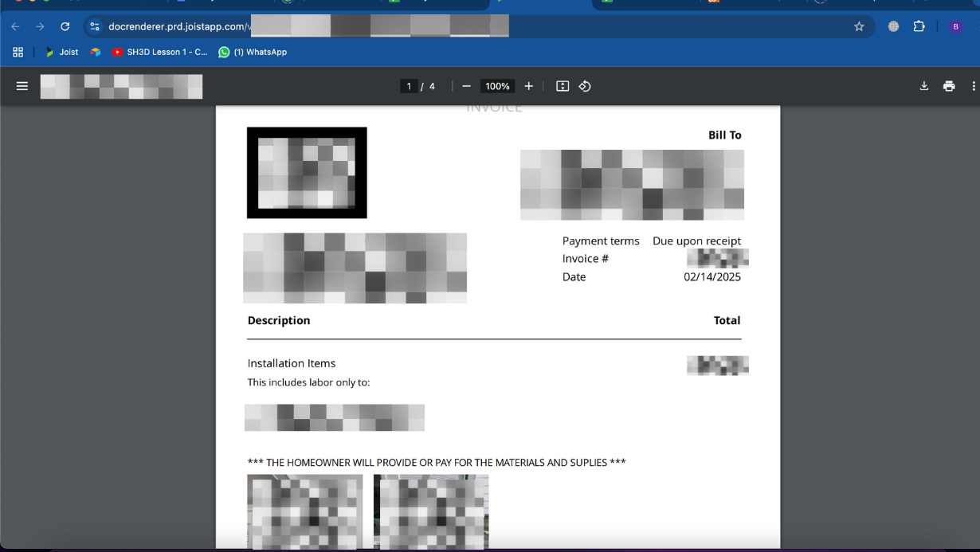The height and width of the screenshot is (552, 980).
Task: Open the second attached photo on the invoice
Action: (x=431, y=511)
